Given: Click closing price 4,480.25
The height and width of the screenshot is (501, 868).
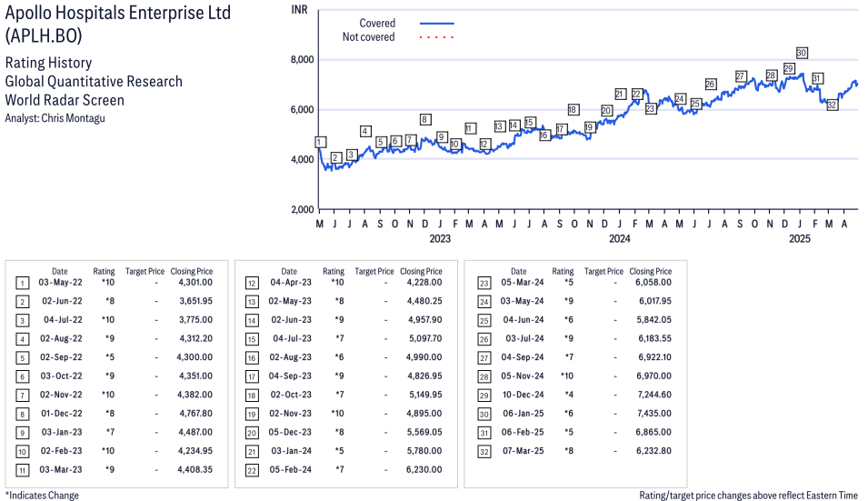Looking at the screenshot, I should 424,301.
